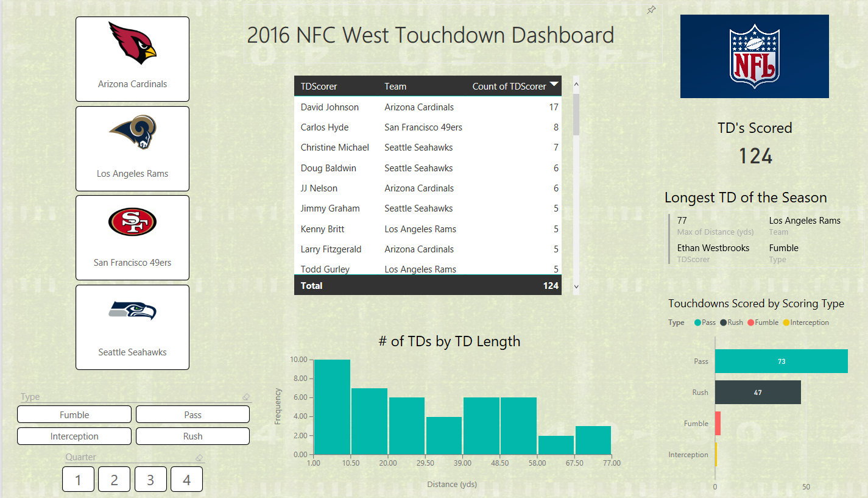Click the Touchdowns Scored by Scoring Type title

click(756, 304)
